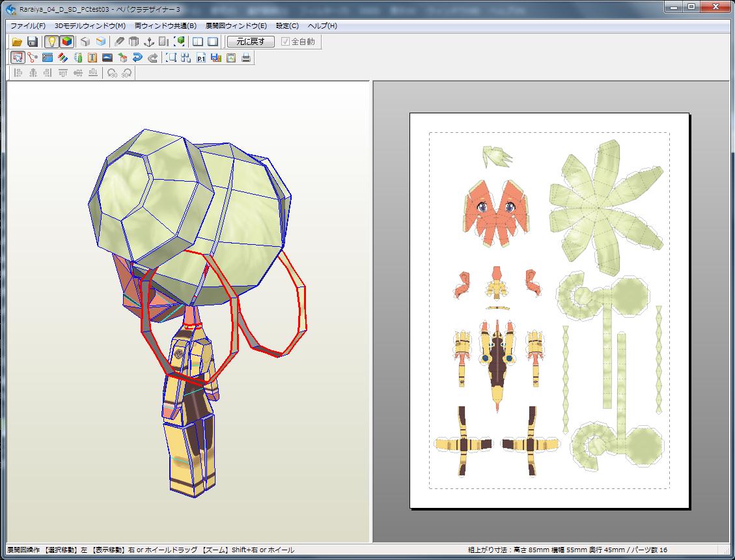Select the orange face part with eyes
This screenshot has height=560, width=735.
point(497,214)
